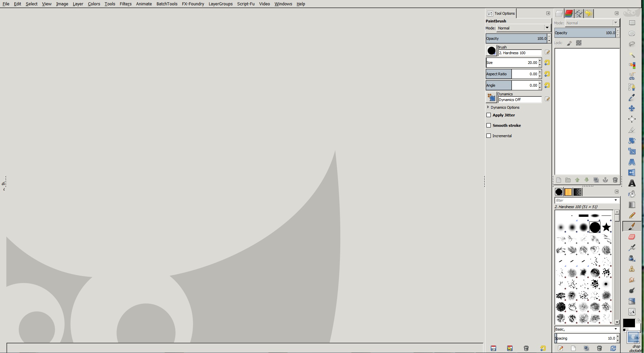
Task: Select the Paths pen tool
Action: click(632, 87)
